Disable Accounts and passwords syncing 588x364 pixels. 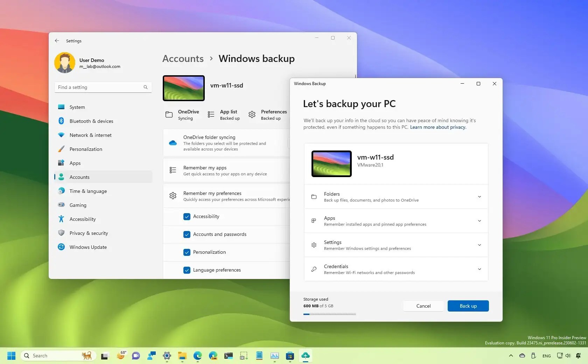(x=187, y=234)
